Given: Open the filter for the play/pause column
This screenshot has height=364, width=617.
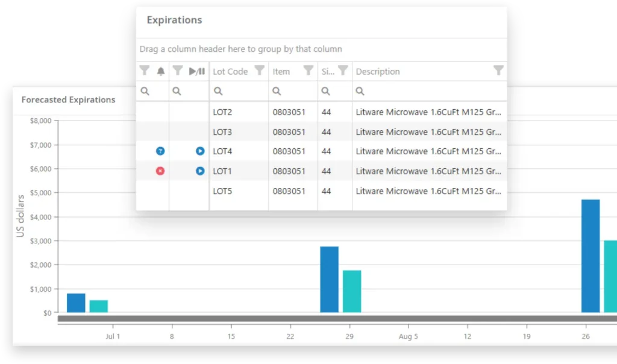Looking at the screenshot, I should pos(178,71).
